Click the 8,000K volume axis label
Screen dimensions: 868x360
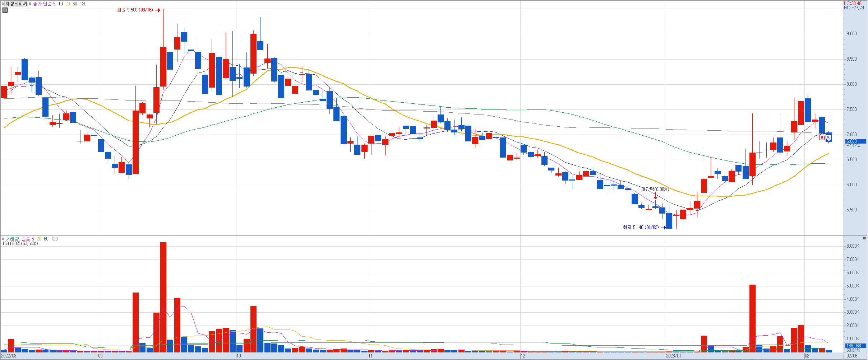853,246
